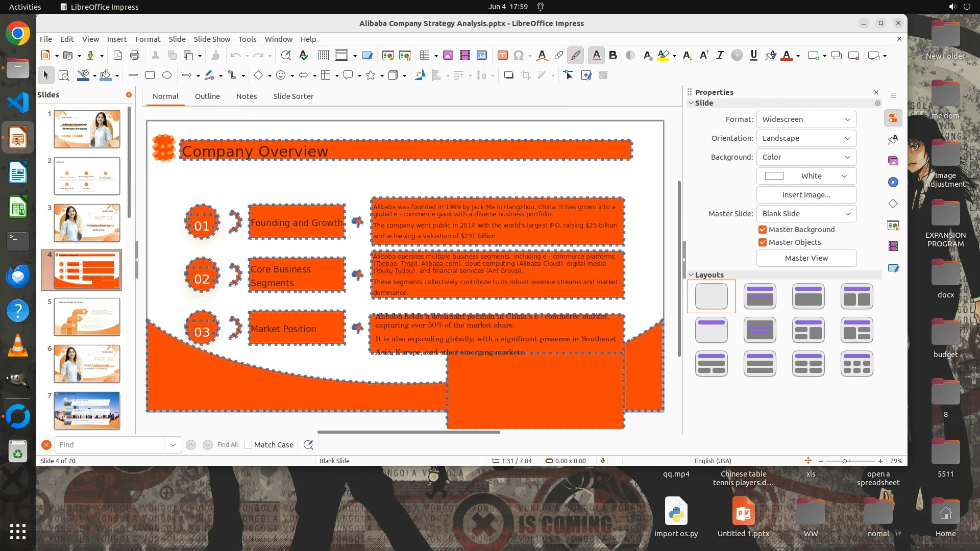This screenshot has height=551, width=980.
Task: Open the White background color swatch
Action: 806,176
